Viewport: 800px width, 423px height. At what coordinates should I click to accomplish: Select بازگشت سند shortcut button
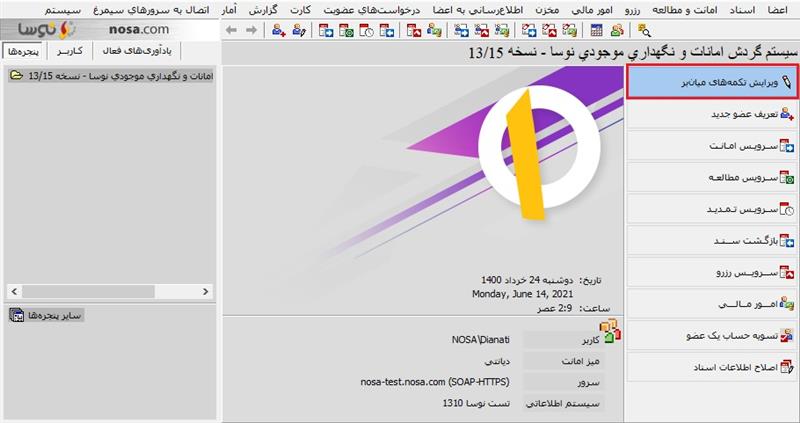point(712,241)
